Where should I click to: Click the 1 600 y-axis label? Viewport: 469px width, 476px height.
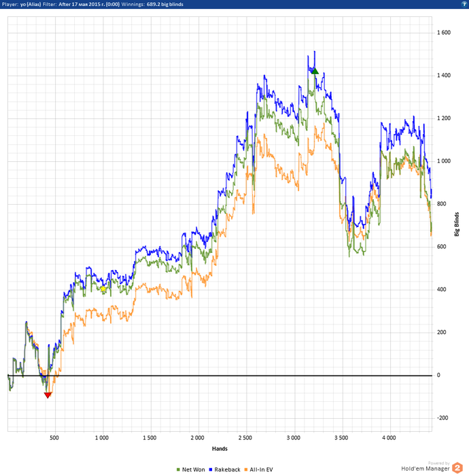[x=444, y=33]
